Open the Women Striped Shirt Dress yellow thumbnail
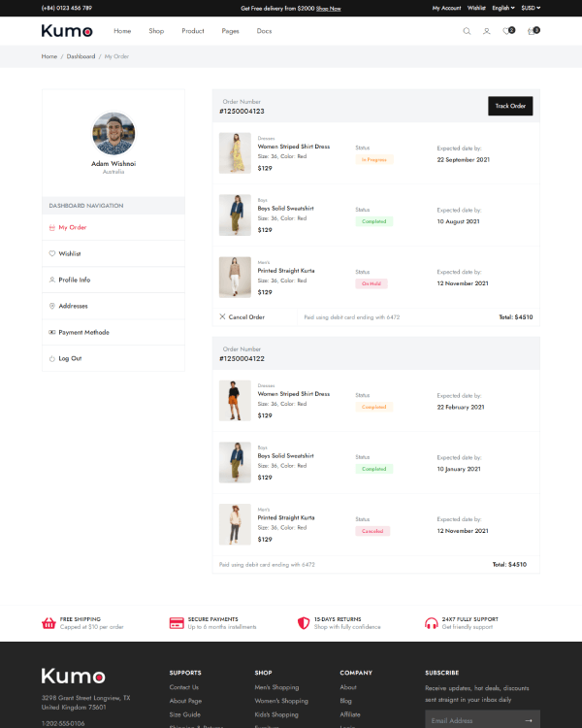This screenshot has width=582, height=728. [x=235, y=153]
